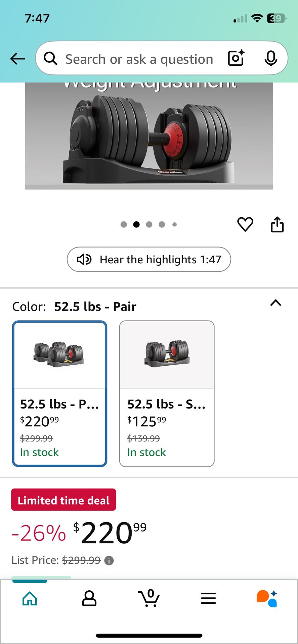Viewport: 298px width, 644px height.
Task: Open the main navigation menu tab
Action: click(208, 598)
